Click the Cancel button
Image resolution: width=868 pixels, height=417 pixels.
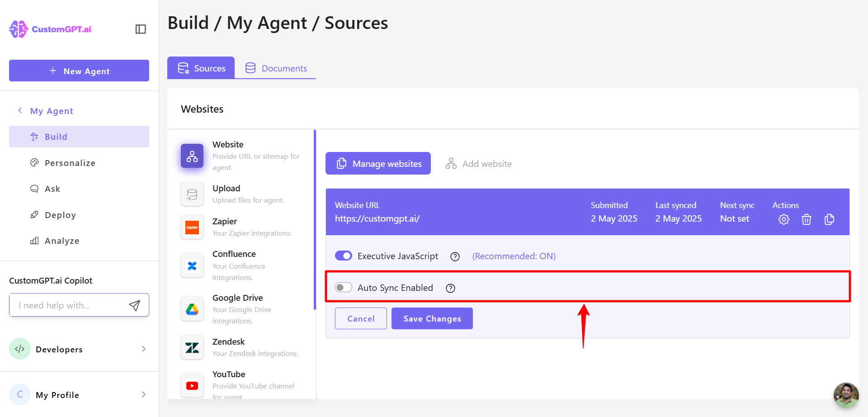click(x=361, y=318)
